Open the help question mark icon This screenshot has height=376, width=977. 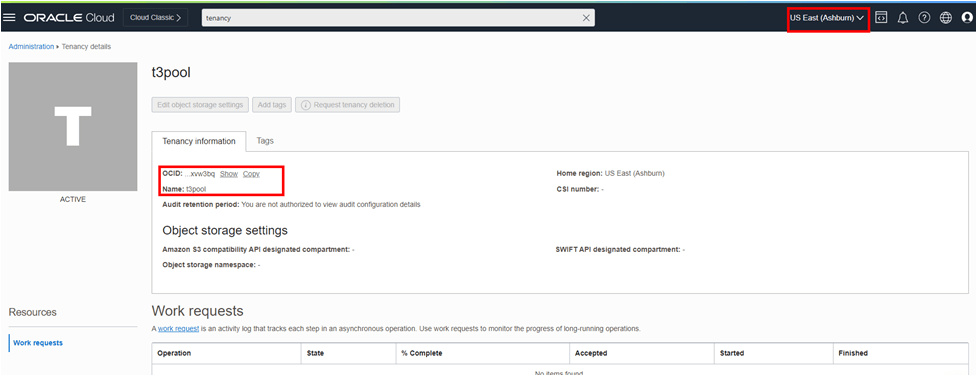(x=924, y=17)
